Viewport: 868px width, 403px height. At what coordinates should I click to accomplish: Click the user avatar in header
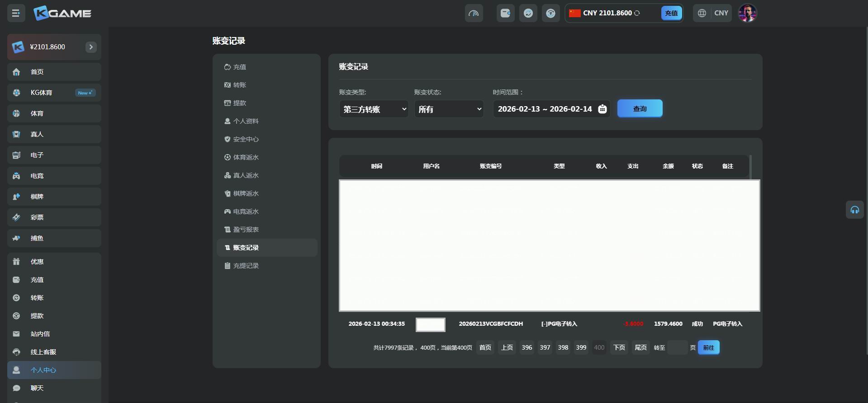click(747, 13)
